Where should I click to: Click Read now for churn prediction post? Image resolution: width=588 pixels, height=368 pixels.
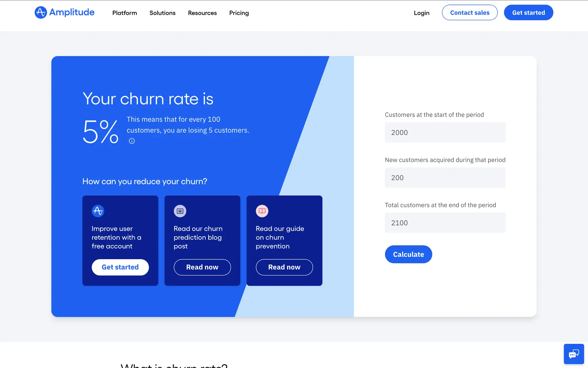tap(202, 267)
